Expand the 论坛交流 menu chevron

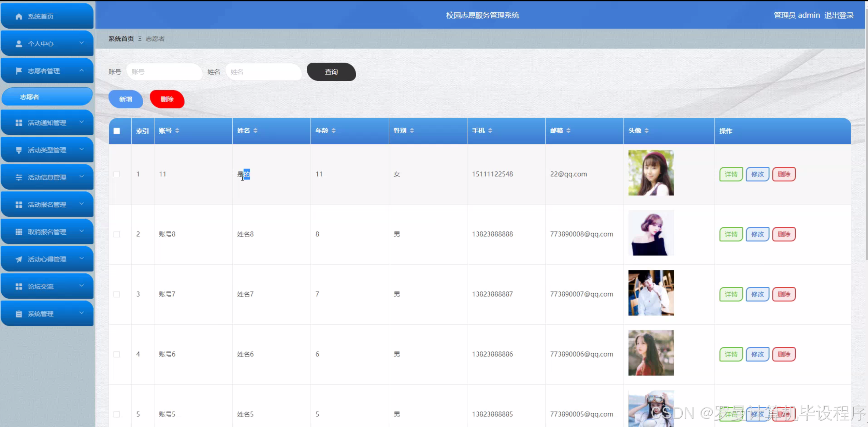(x=82, y=285)
